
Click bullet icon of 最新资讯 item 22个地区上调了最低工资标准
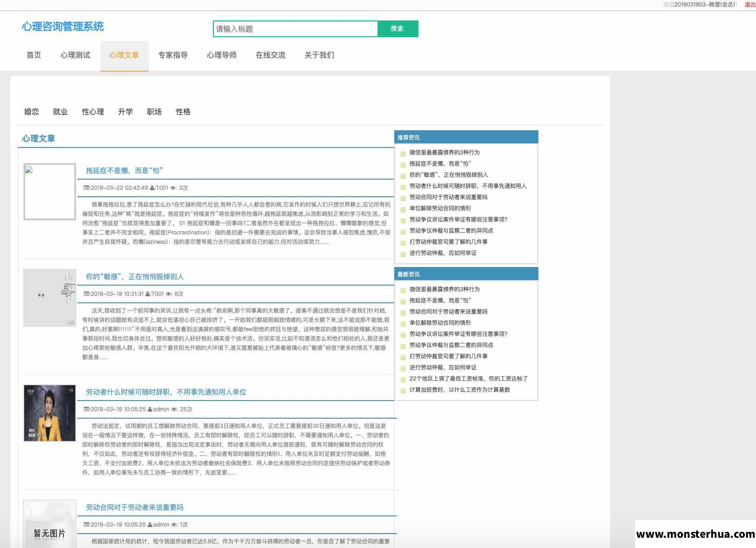click(403, 380)
